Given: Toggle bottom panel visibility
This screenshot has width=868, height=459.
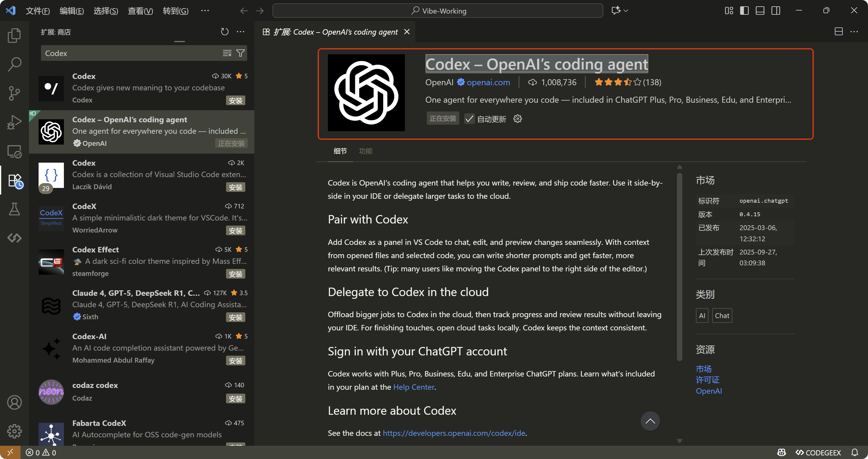Looking at the screenshot, I should (760, 11).
